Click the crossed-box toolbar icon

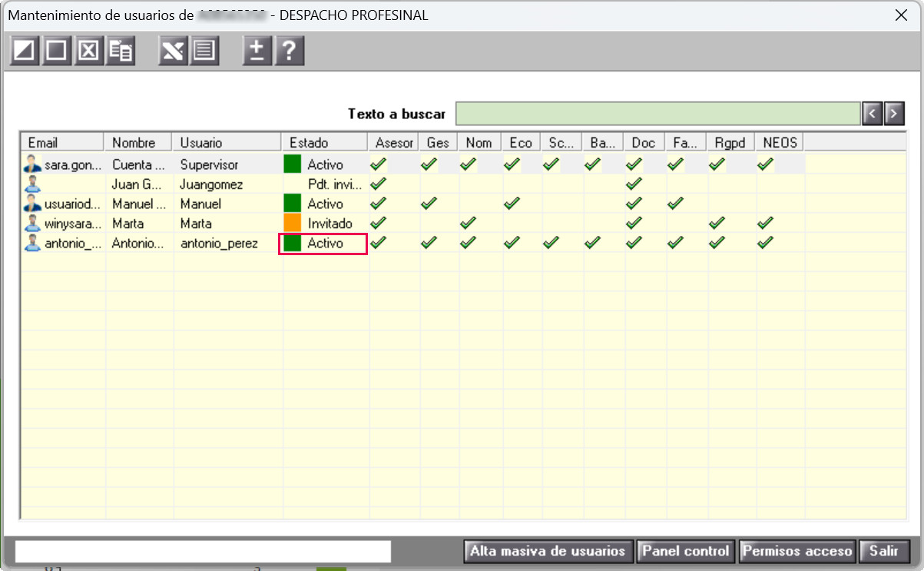pyautogui.click(x=89, y=51)
